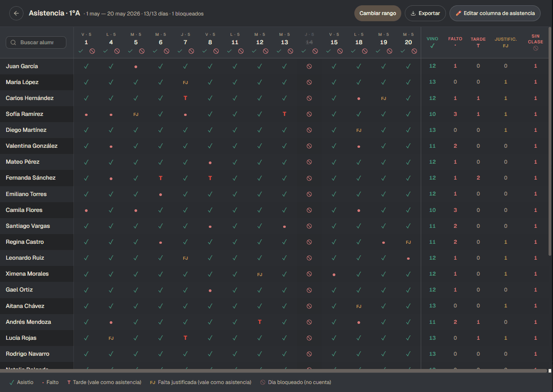Toggle Sofía Ramírez's attendance on day 1
The width and height of the screenshot is (553, 392).
coord(86,114)
